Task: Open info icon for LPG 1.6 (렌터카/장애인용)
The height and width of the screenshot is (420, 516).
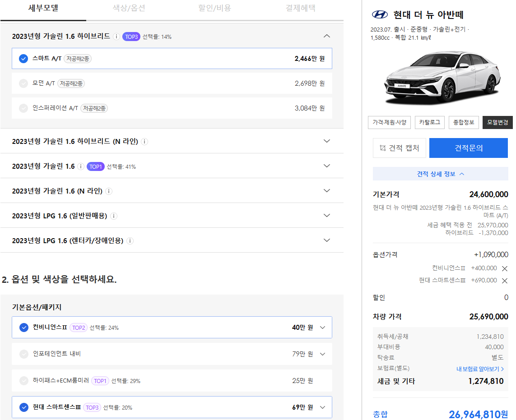Action: tap(130, 241)
